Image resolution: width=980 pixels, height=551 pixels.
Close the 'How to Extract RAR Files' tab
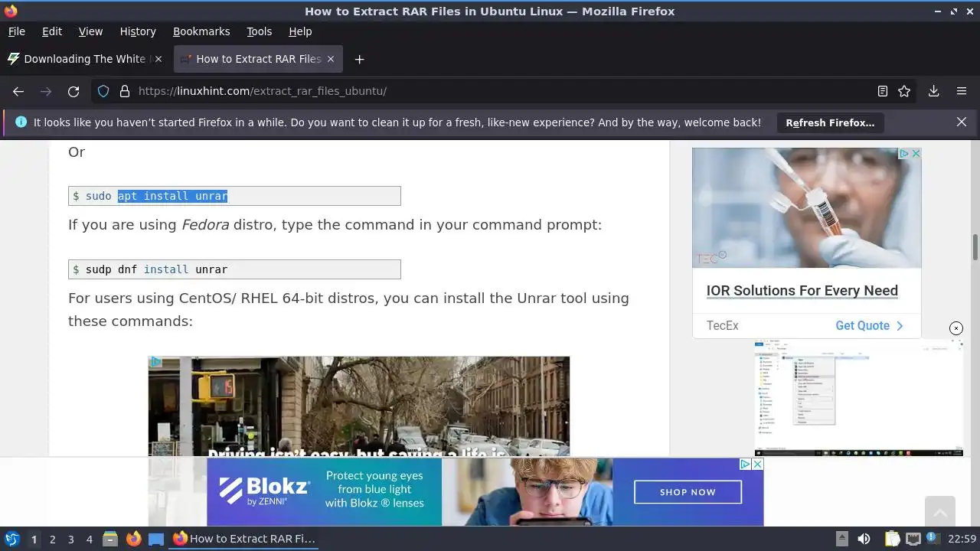pos(331,59)
